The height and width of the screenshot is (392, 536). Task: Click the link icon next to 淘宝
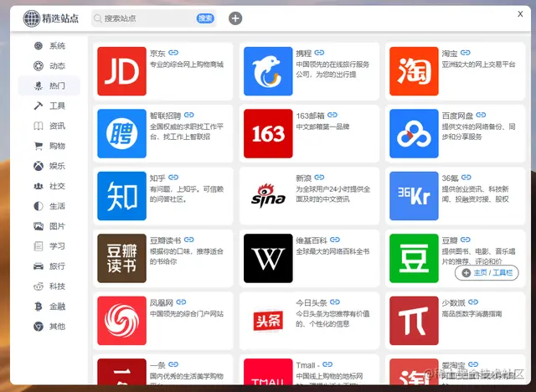pyautogui.click(x=466, y=53)
